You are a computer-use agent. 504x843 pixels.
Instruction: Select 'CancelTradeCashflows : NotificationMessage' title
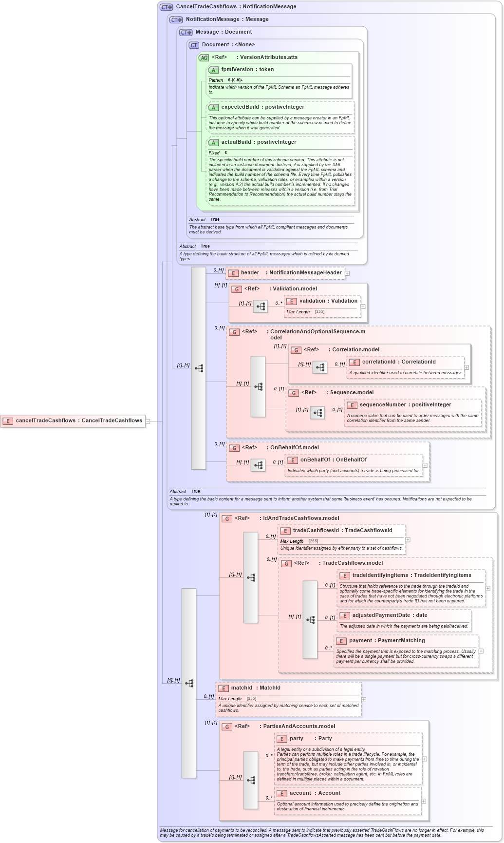[x=236, y=7]
